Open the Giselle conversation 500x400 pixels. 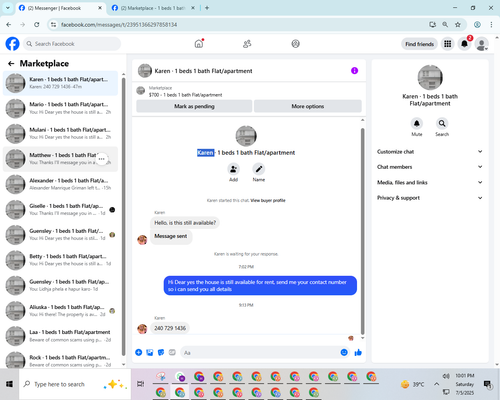(x=60, y=210)
